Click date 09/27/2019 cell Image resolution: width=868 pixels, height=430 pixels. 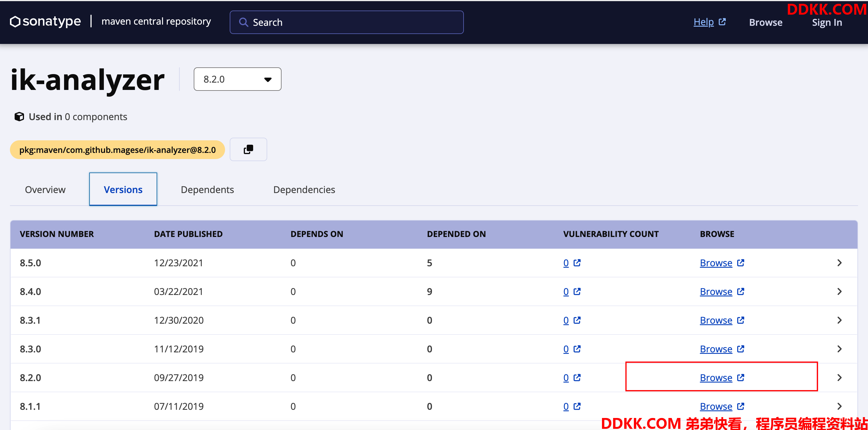click(x=179, y=377)
